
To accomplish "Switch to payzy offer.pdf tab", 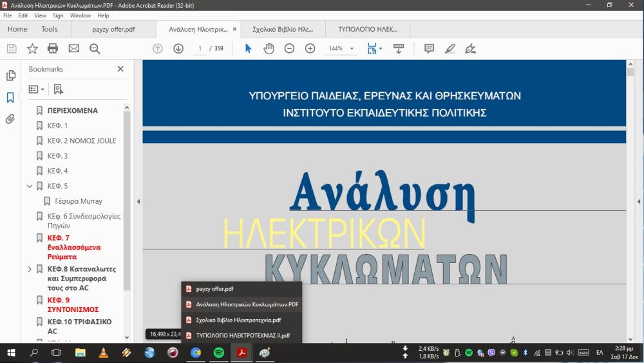I will pyautogui.click(x=113, y=29).
